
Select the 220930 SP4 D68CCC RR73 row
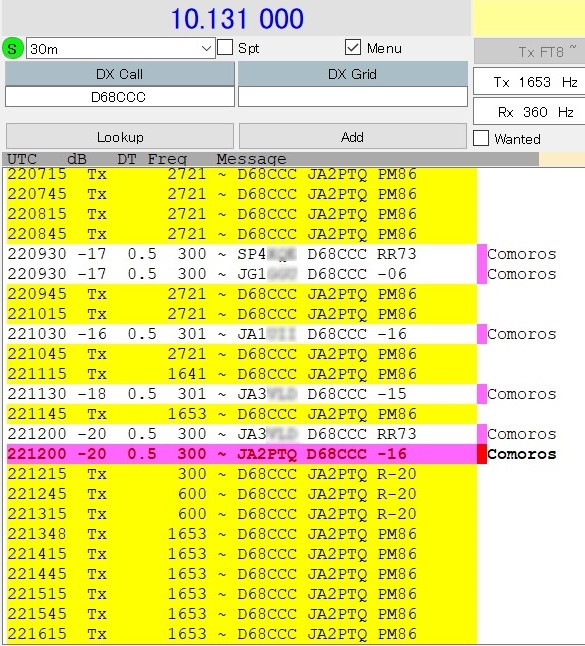point(242,254)
